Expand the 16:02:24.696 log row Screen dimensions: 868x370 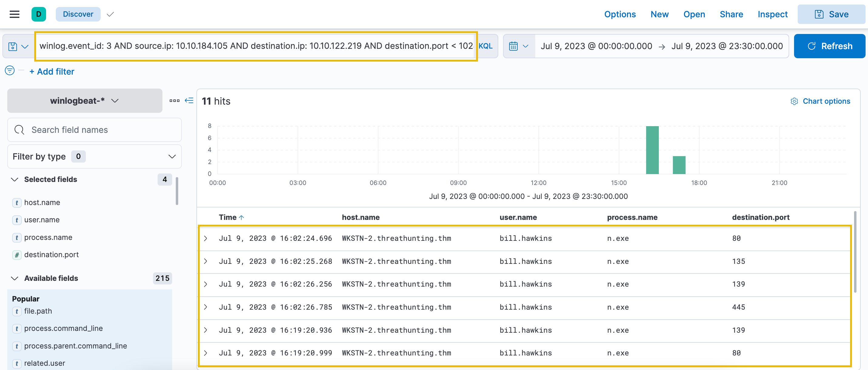205,238
